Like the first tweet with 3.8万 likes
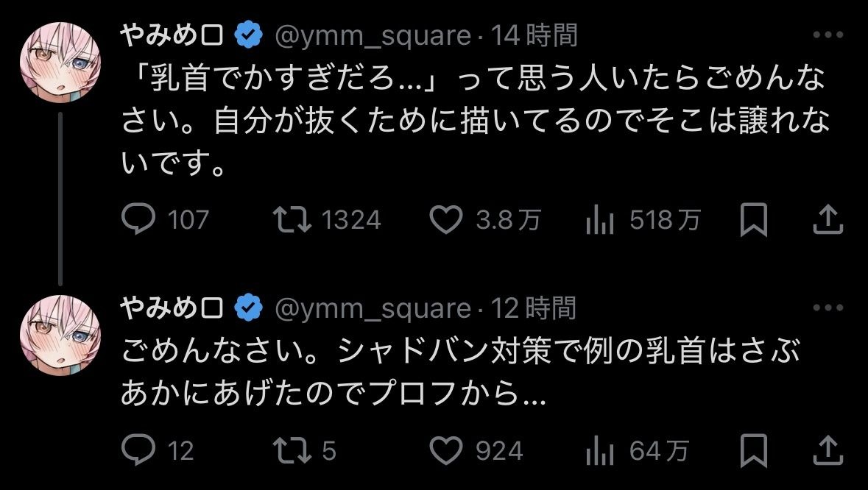This screenshot has width=868, height=490. pos(445,220)
